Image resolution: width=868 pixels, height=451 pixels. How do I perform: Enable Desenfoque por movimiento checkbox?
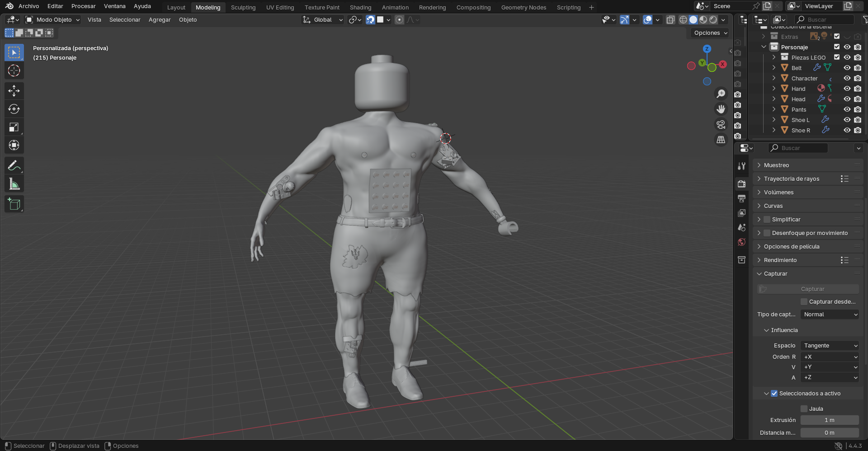767,233
